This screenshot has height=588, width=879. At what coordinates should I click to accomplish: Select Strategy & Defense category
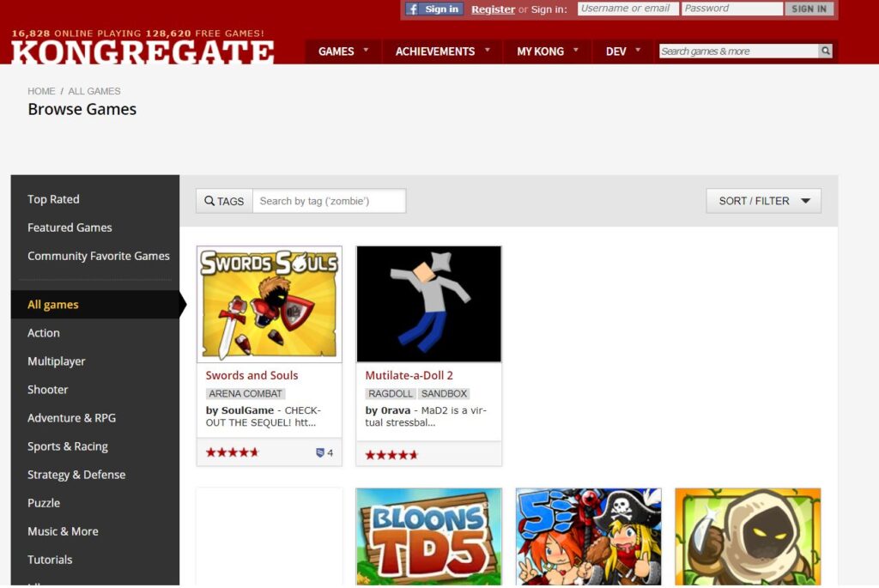coord(76,475)
